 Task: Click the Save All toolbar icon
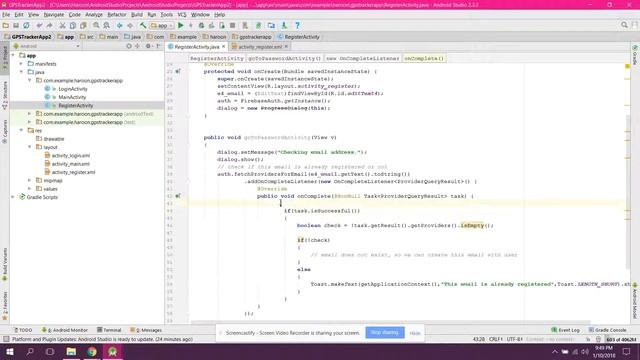[16, 25]
